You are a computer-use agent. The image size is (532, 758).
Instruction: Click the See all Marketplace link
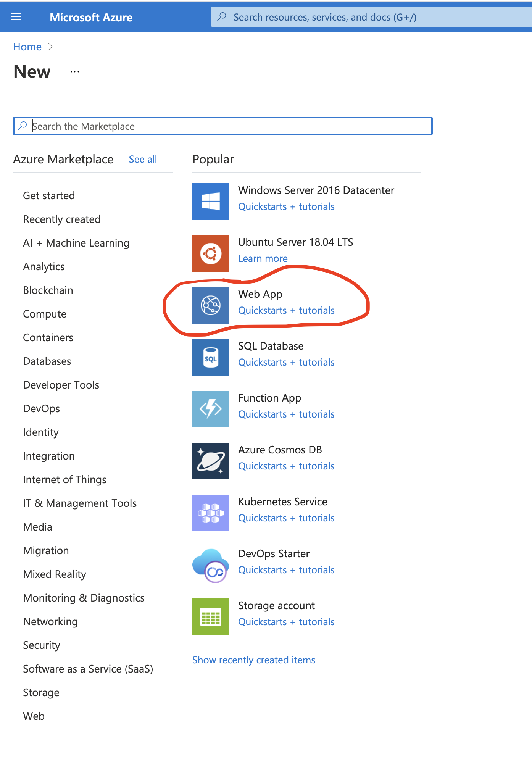[143, 159]
